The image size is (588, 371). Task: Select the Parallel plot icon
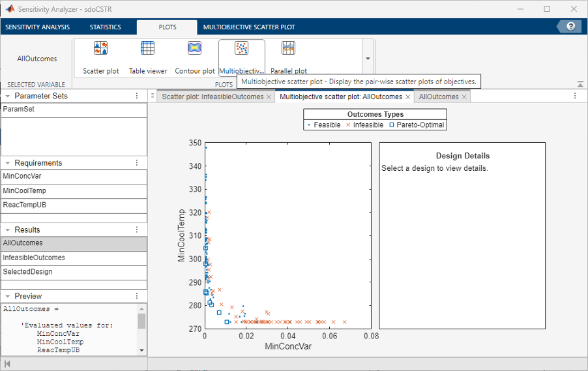click(288, 56)
